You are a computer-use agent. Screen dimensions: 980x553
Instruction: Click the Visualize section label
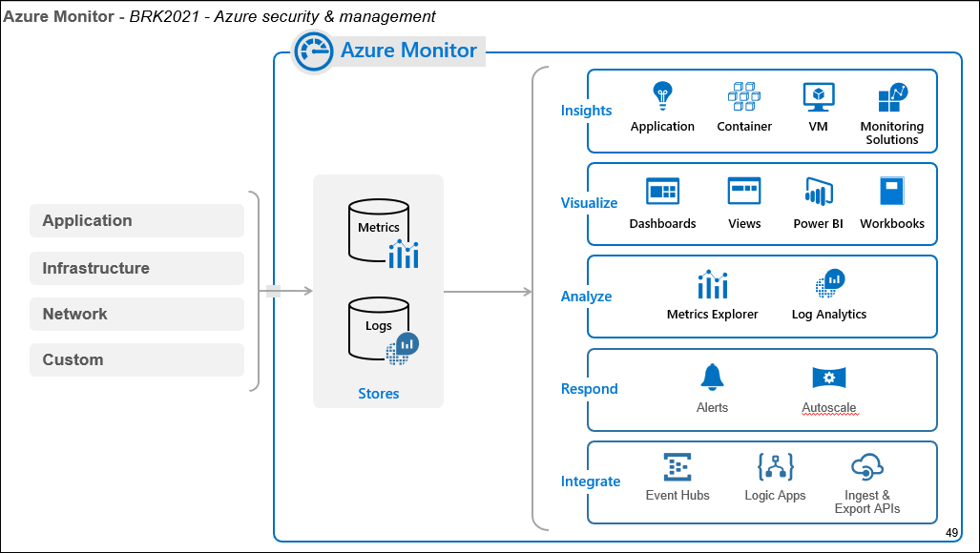point(589,203)
